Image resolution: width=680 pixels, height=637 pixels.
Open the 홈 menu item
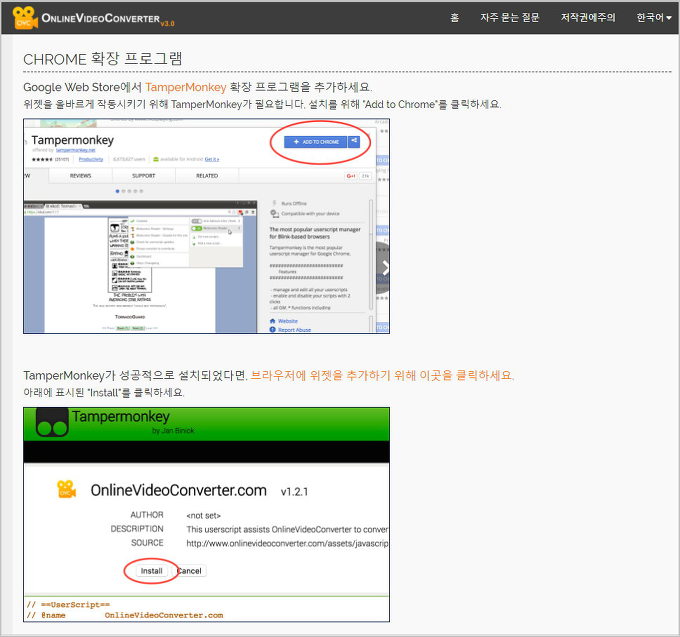tap(455, 18)
